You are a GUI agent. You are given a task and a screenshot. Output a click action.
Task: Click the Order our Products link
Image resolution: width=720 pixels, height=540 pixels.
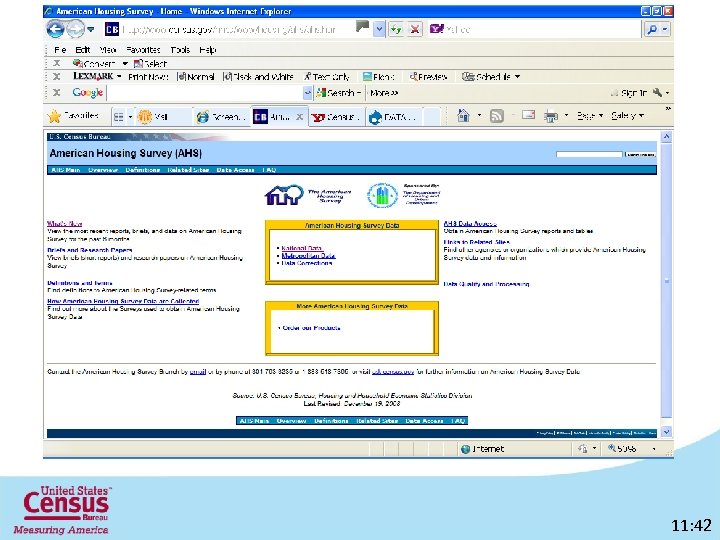[x=311, y=328]
